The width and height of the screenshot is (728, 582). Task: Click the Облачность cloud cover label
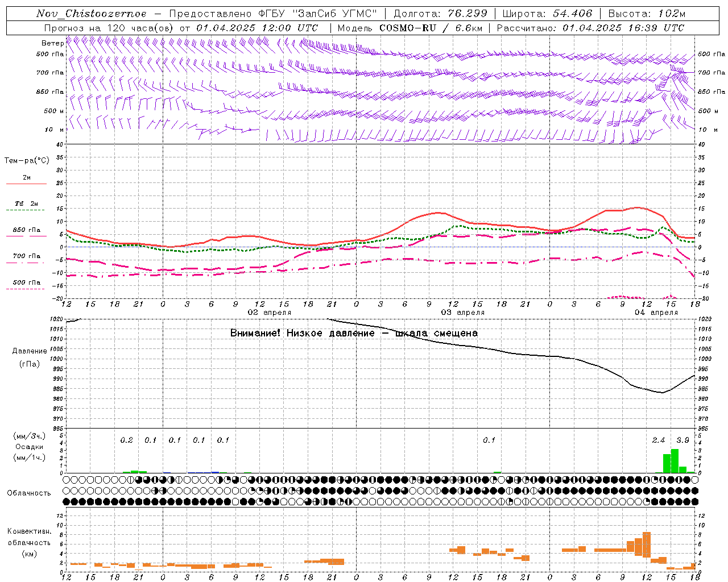point(29,493)
